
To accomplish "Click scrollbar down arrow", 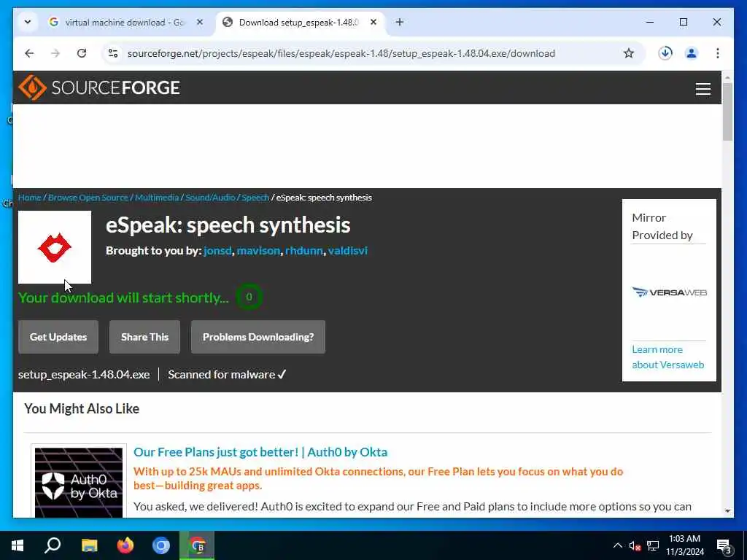I will (727, 511).
